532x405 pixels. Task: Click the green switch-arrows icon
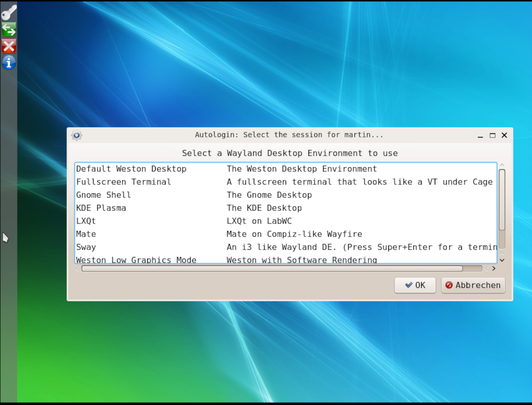(8, 29)
